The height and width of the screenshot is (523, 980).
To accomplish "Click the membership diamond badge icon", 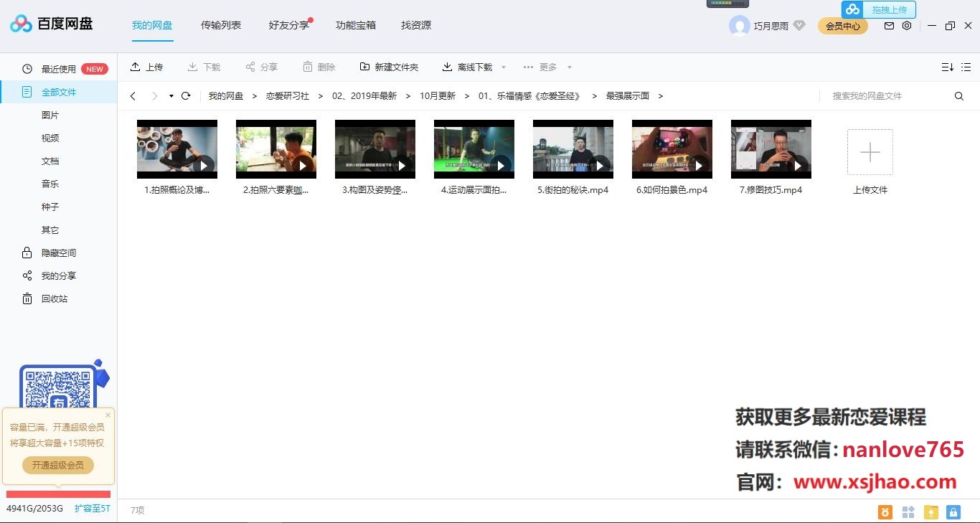I will tap(799, 26).
